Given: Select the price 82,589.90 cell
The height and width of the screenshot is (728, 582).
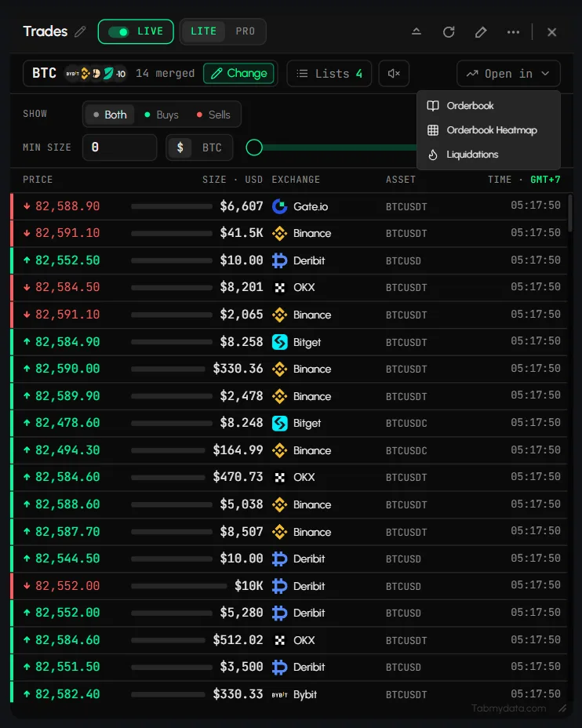Looking at the screenshot, I should tap(67, 396).
